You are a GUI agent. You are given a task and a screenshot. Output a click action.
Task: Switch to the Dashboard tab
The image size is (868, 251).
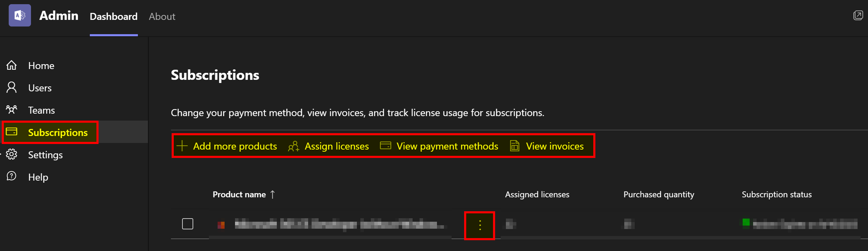click(x=114, y=16)
